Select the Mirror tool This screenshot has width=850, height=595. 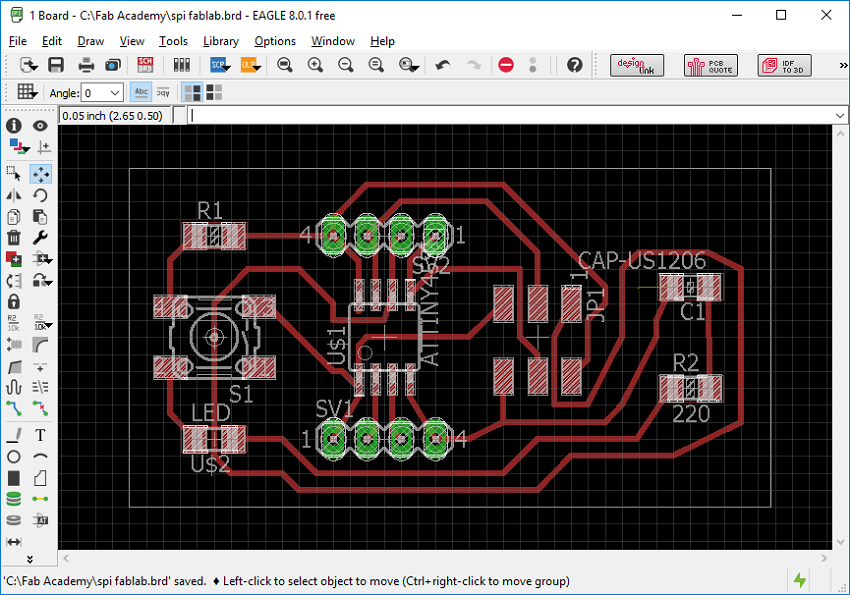(x=14, y=195)
